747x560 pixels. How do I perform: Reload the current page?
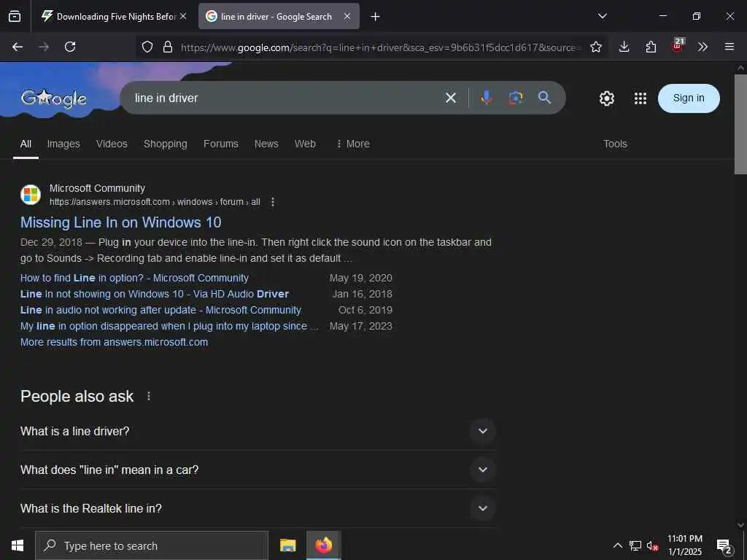(70, 47)
